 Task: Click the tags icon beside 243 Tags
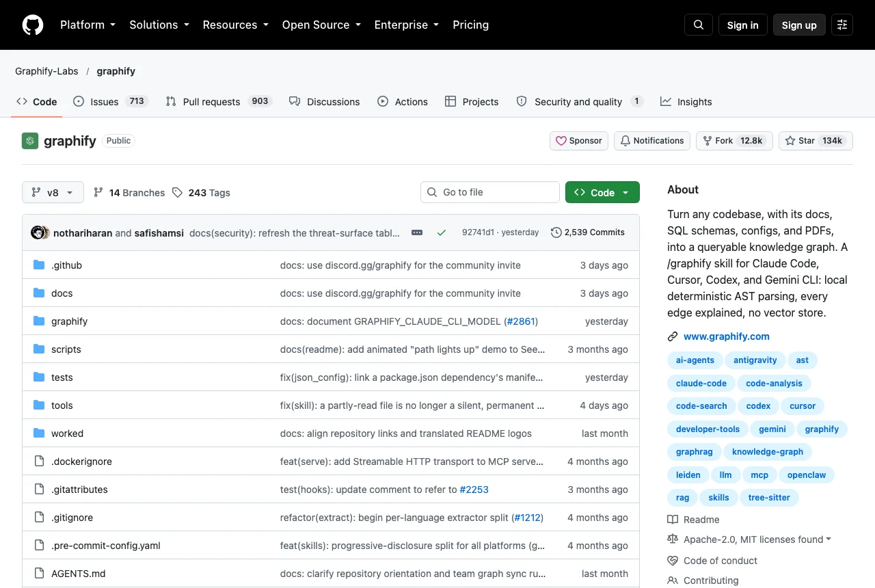tap(178, 193)
